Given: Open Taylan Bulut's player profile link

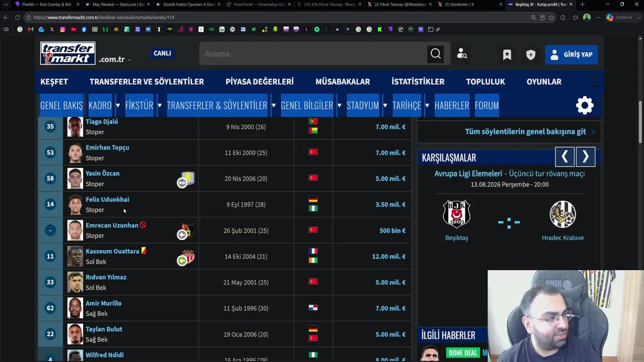Looking at the screenshot, I should click(104, 329).
